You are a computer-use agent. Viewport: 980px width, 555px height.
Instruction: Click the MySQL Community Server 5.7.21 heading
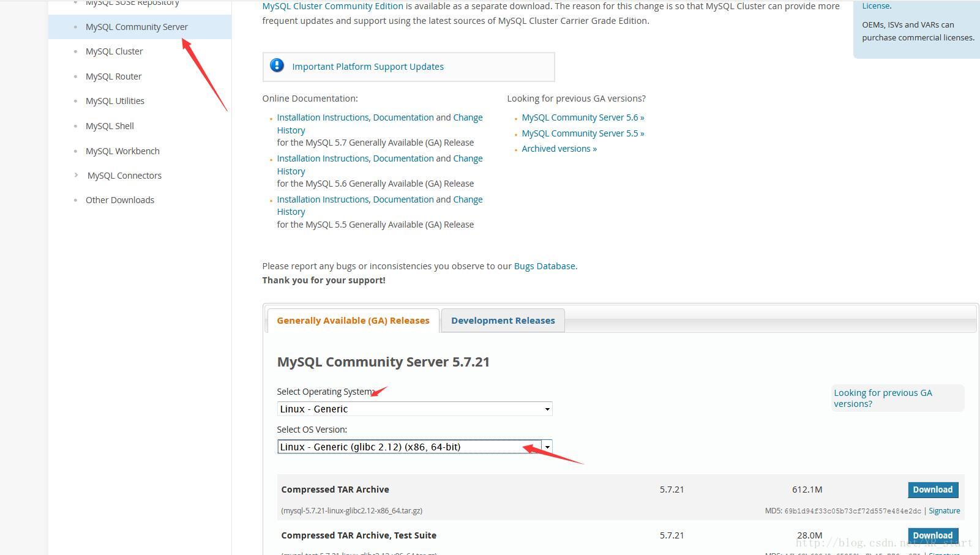tap(383, 362)
